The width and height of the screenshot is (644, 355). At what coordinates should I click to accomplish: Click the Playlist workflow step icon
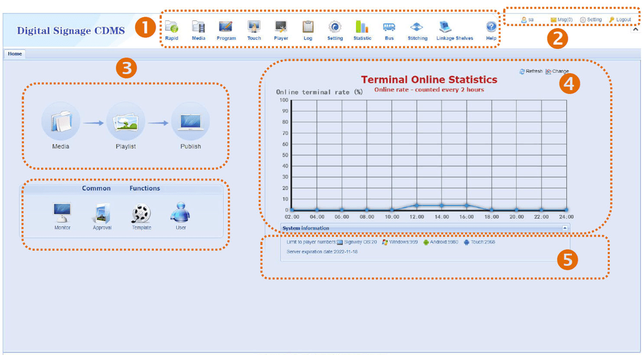click(x=125, y=122)
